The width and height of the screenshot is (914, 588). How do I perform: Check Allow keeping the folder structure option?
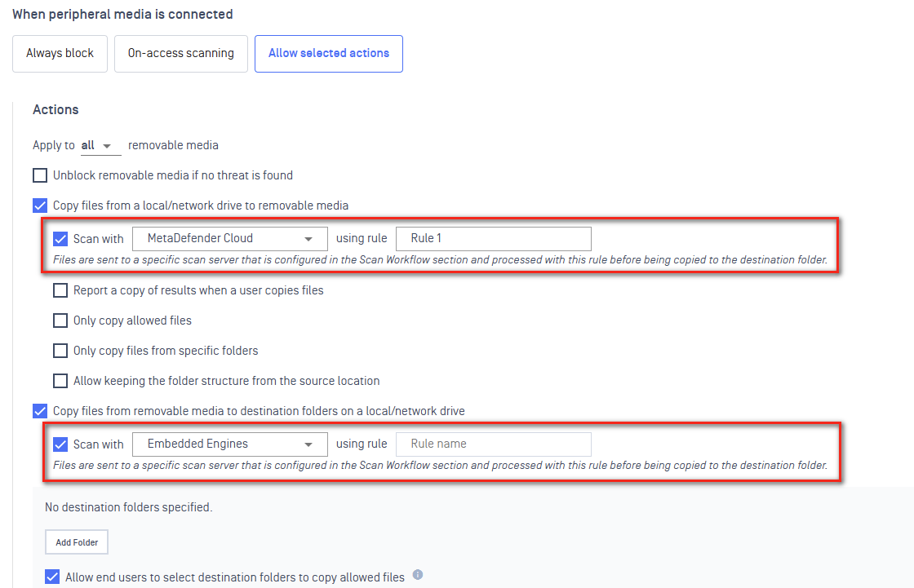pyautogui.click(x=60, y=381)
